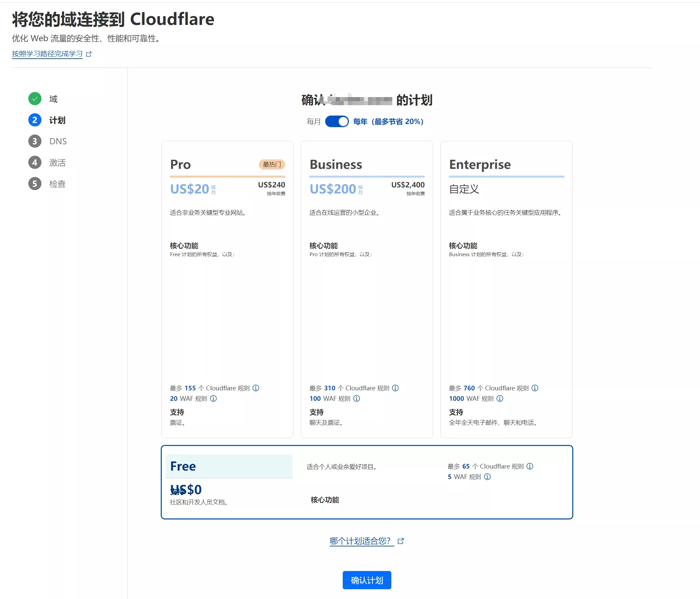Viewport: 700px width, 599px height.
Task: Click the green checkmark on the 域 step
Action: coord(34,98)
